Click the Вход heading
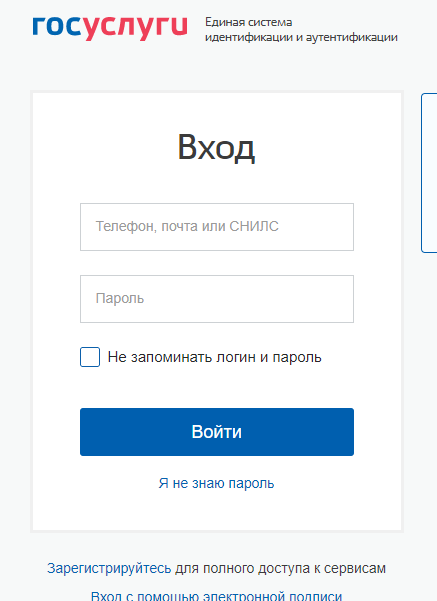 pos(216,148)
